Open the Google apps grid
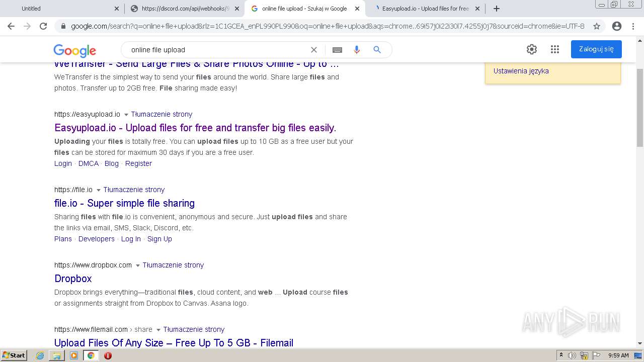The height and width of the screenshot is (362, 644). click(x=555, y=49)
